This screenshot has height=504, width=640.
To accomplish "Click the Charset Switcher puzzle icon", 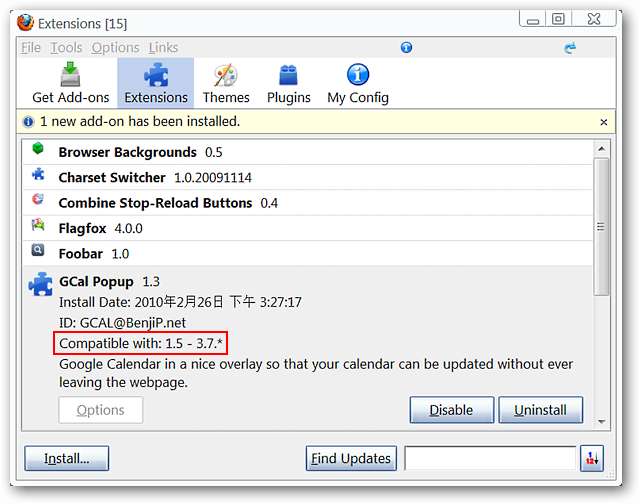I will tap(38, 174).
